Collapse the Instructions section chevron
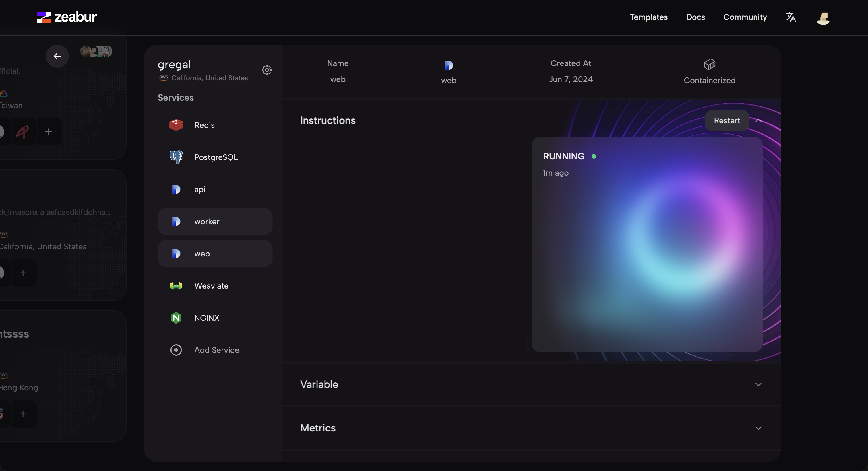This screenshot has height=471, width=868. [x=758, y=120]
